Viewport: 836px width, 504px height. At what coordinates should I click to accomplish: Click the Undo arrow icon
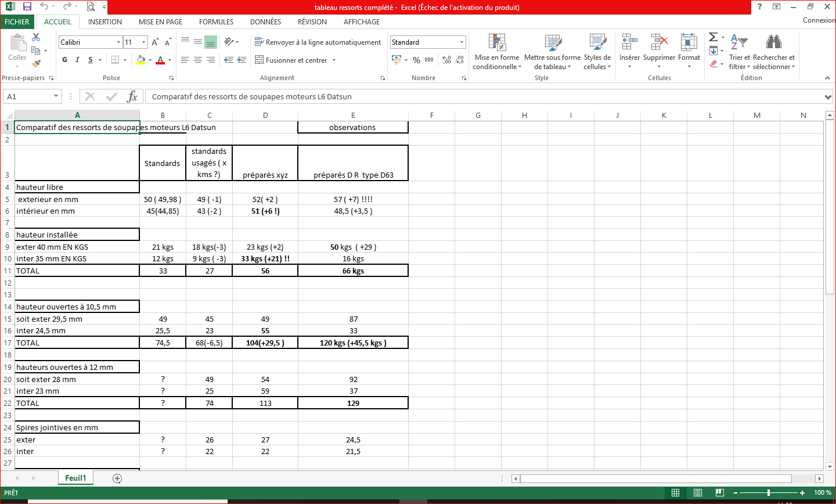[x=44, y=7]
